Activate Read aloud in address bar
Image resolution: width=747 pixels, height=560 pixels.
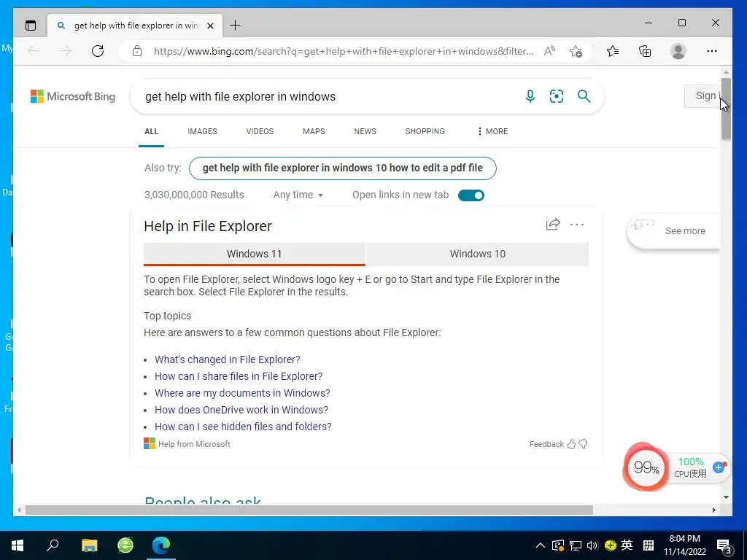point(550,51)
